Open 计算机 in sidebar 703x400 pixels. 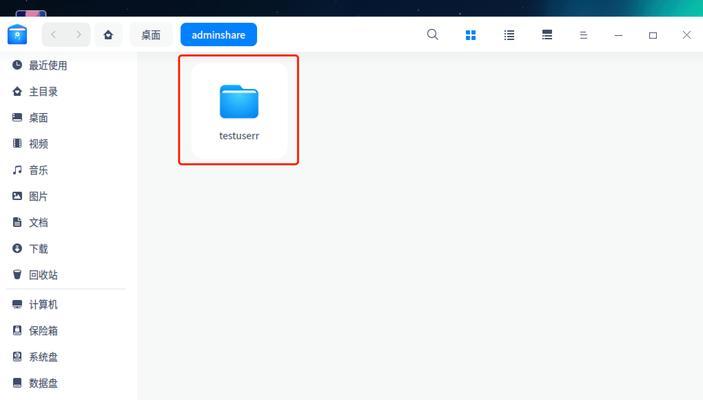click(x=43, y=304)
